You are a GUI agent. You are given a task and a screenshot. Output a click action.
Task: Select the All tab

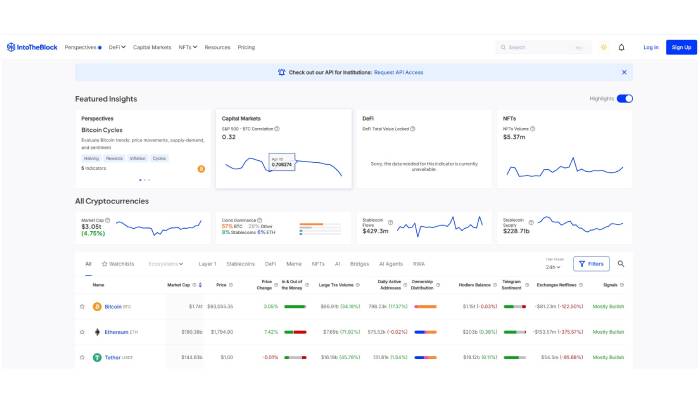tap(88, 264)
